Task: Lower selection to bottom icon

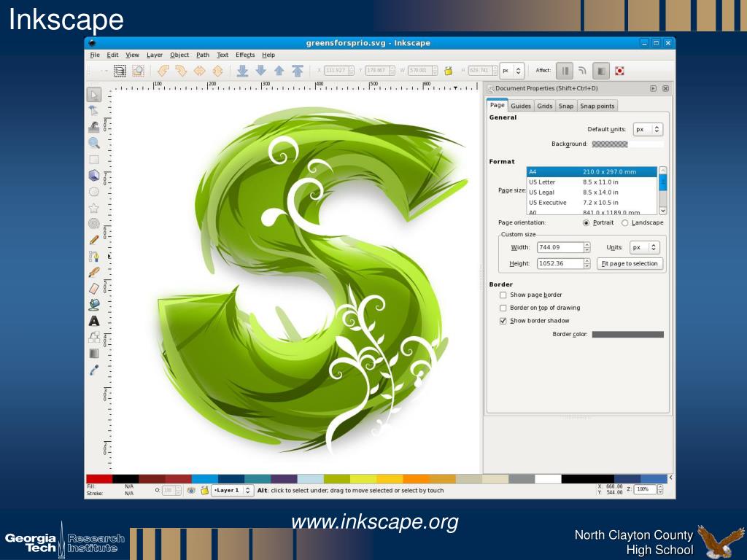Action: pyautogui.click(x=242, y=71)
